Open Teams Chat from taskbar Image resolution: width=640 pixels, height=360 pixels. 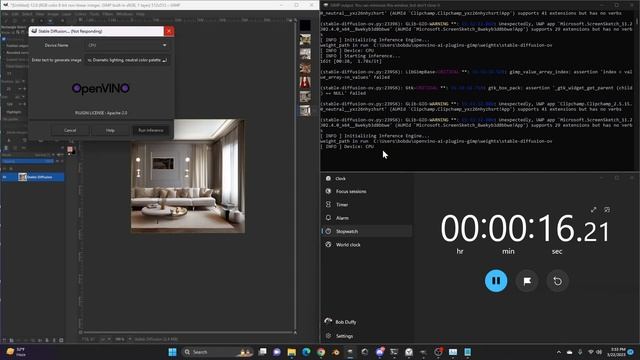[x=277, y=352]
